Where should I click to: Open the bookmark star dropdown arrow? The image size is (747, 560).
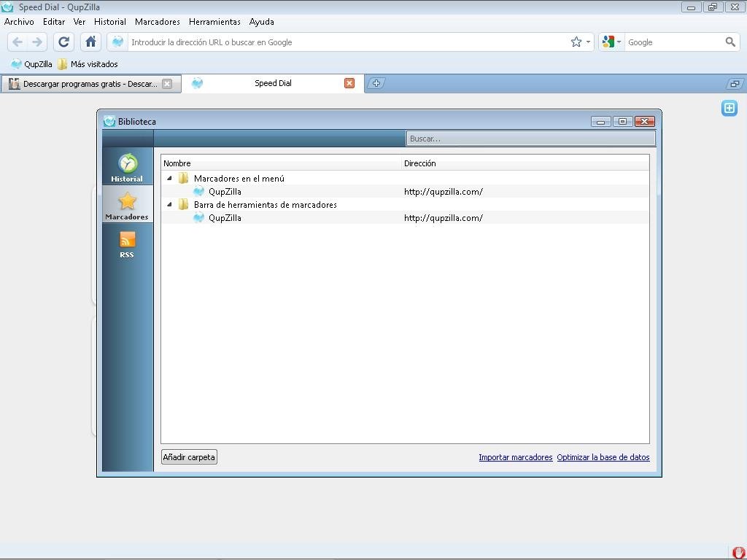tap(588, 42)
